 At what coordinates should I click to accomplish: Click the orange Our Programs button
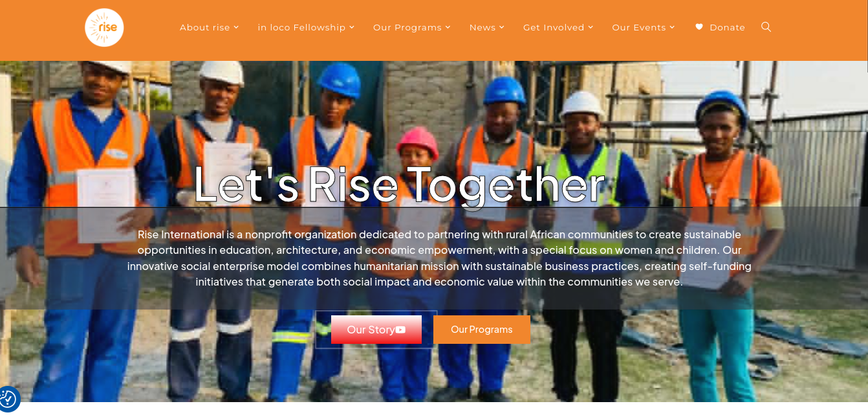(482, 330)
